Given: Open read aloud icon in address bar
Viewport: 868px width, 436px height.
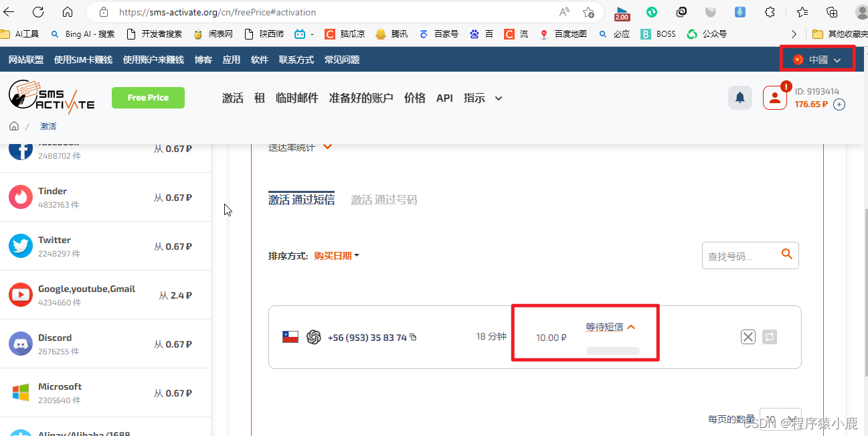Looking at the screenshot, I should pyautogui.click(x=564, y=12).
